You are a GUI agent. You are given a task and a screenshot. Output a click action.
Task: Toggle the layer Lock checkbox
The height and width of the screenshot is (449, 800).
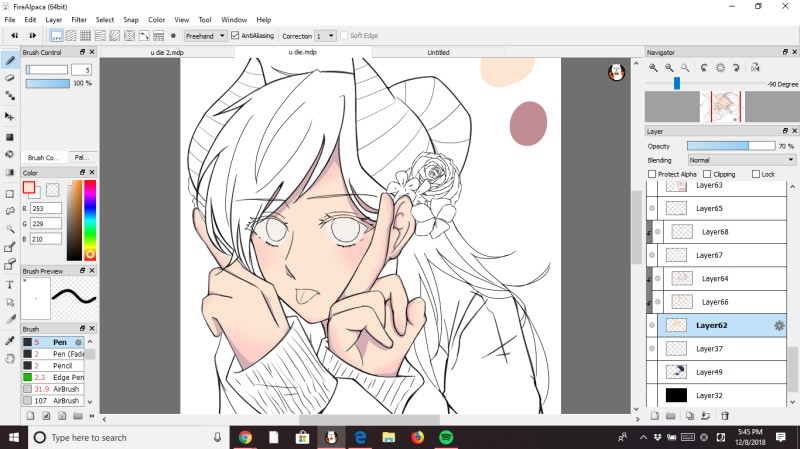(x=756, y=174)
